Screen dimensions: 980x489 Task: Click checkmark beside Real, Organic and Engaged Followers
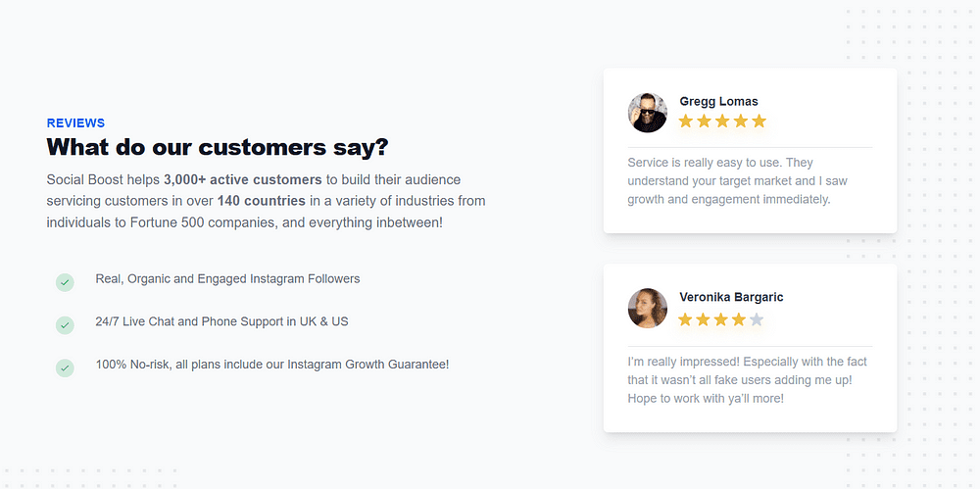coord(65,282)
